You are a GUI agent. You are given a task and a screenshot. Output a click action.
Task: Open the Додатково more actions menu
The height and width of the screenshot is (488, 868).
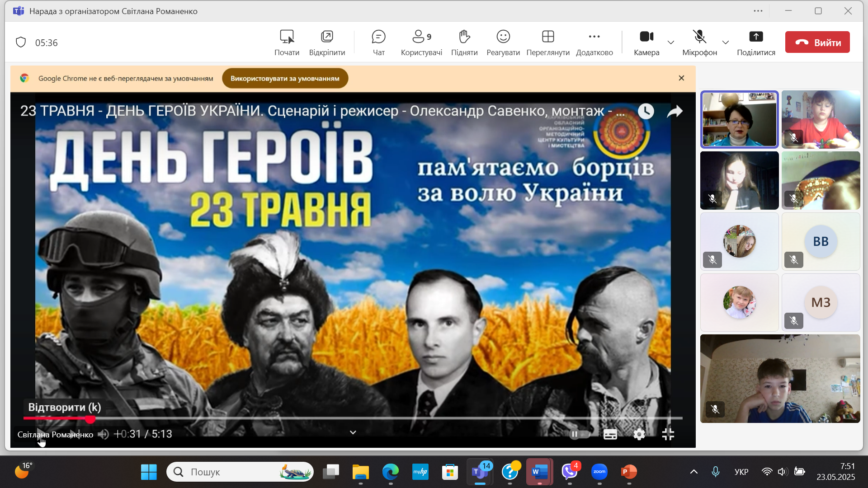(594, 42)
